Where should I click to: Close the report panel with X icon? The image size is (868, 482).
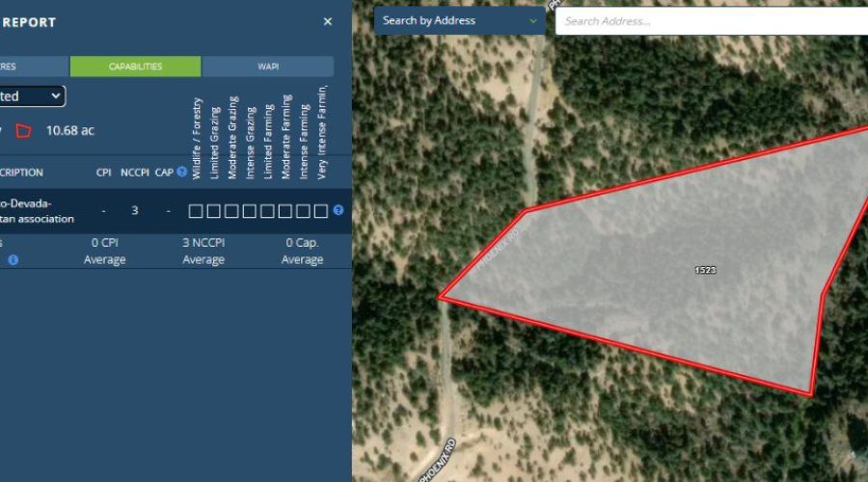tap(328, 21)
